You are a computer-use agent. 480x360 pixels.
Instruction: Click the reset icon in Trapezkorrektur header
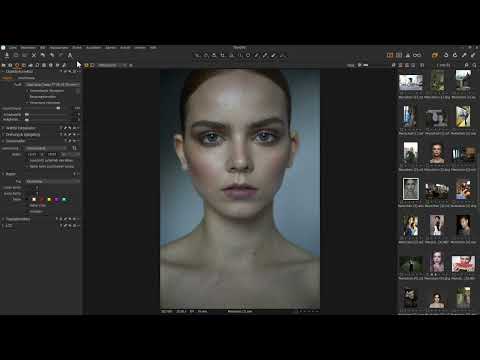(70, 219)
